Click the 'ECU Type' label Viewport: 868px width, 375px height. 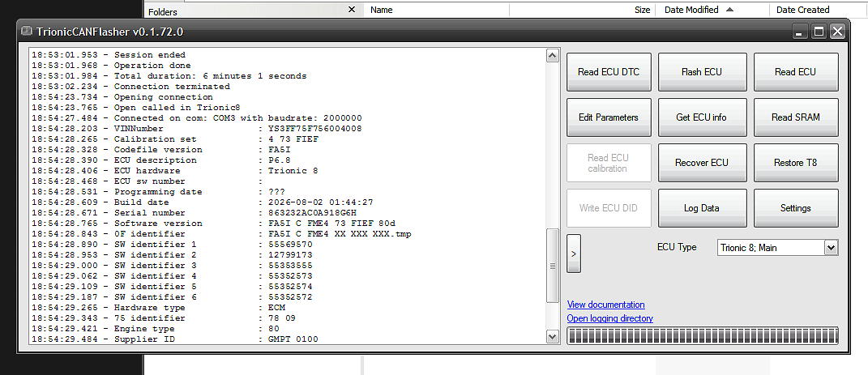(677, 247)
